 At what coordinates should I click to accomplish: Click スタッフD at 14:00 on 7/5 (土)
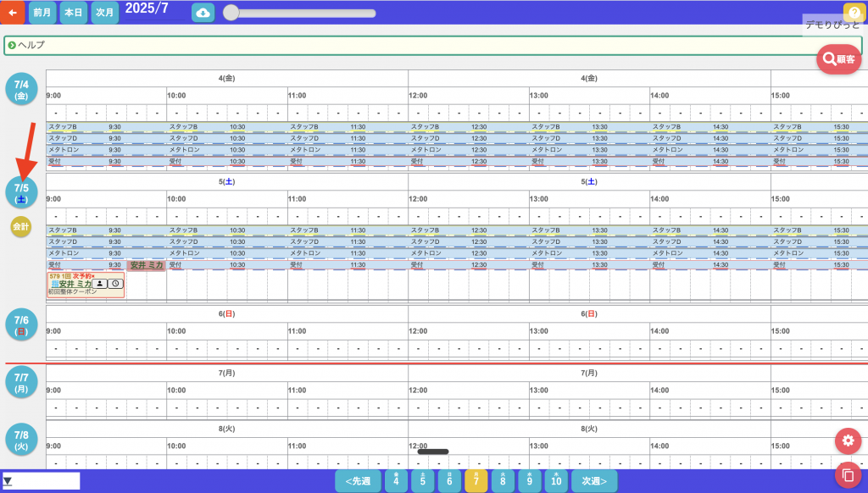[666, 241]
